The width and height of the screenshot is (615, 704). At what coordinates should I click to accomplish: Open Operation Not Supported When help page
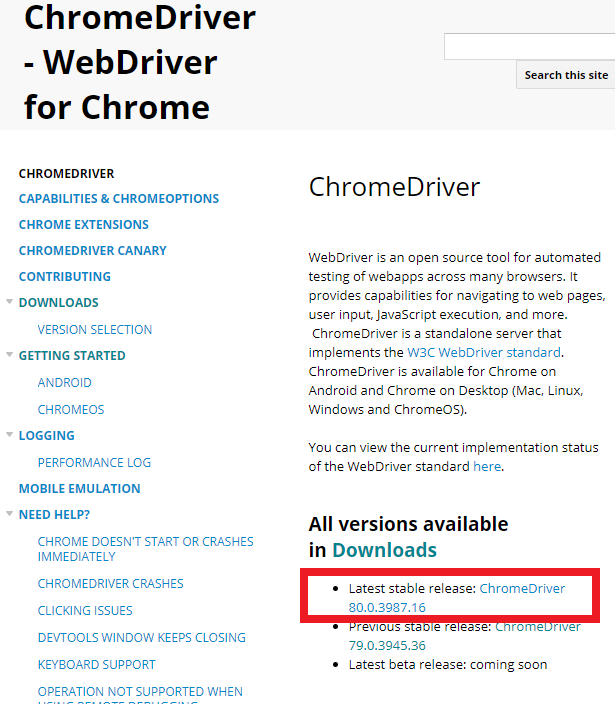point(140,695)
